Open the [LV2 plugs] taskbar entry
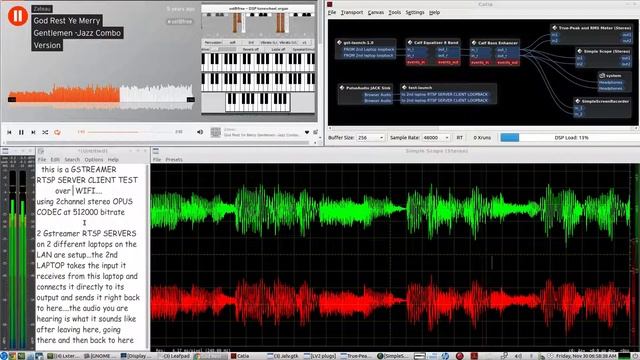 (x=320, y=356)
